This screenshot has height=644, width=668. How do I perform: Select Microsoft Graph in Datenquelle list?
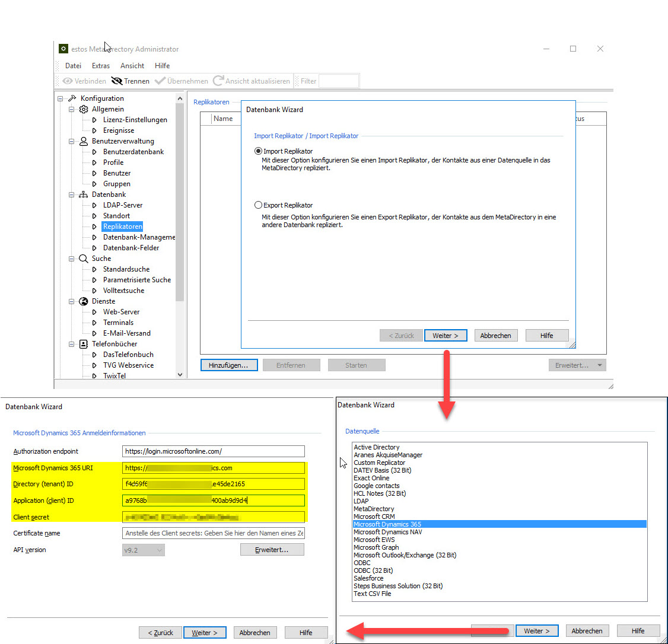[x=376, y=547]
